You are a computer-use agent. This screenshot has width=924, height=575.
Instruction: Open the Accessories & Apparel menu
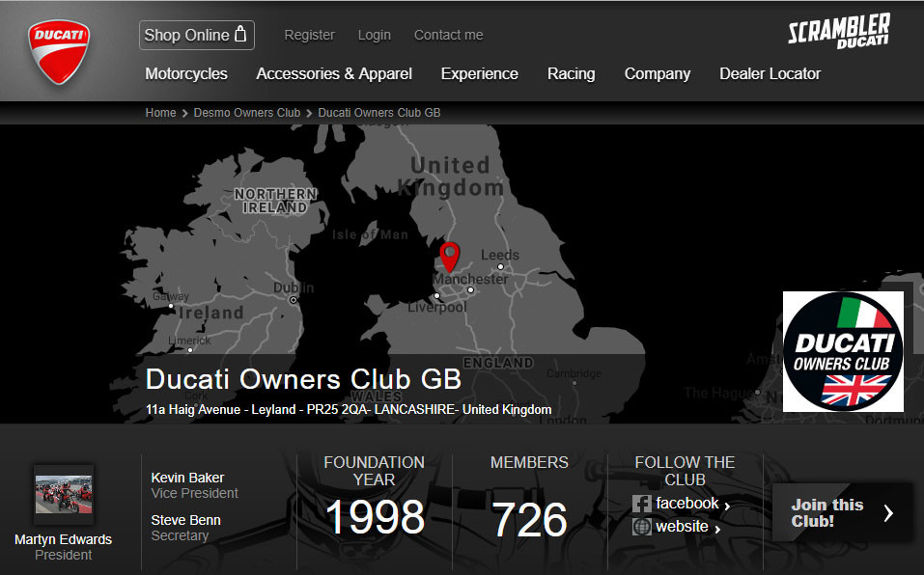(x=334, y=73)
